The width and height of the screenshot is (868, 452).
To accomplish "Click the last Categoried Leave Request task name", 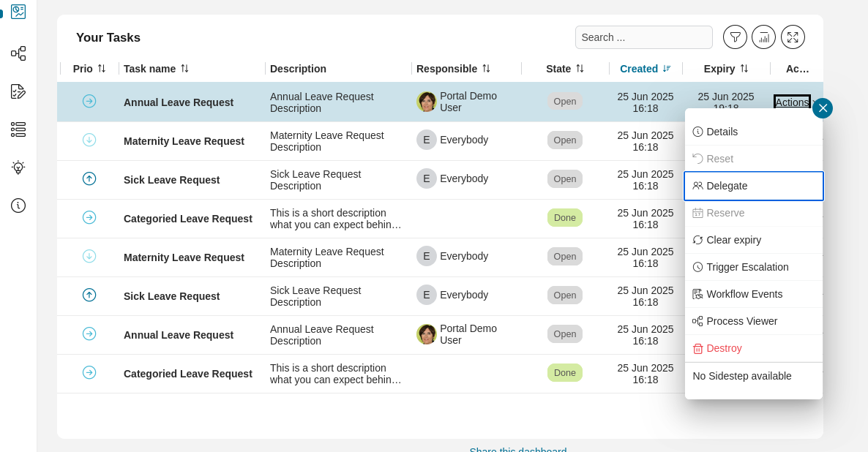I will coord(187,374).
